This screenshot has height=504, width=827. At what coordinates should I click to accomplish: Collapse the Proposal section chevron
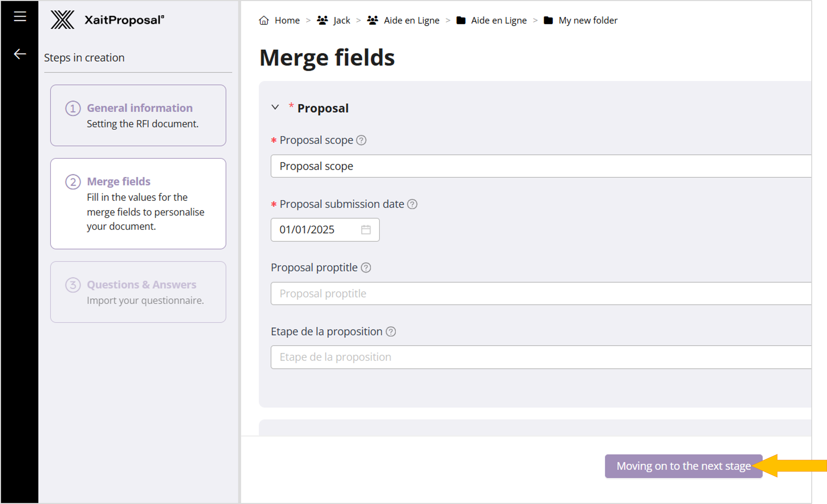[x=275, y=107]
